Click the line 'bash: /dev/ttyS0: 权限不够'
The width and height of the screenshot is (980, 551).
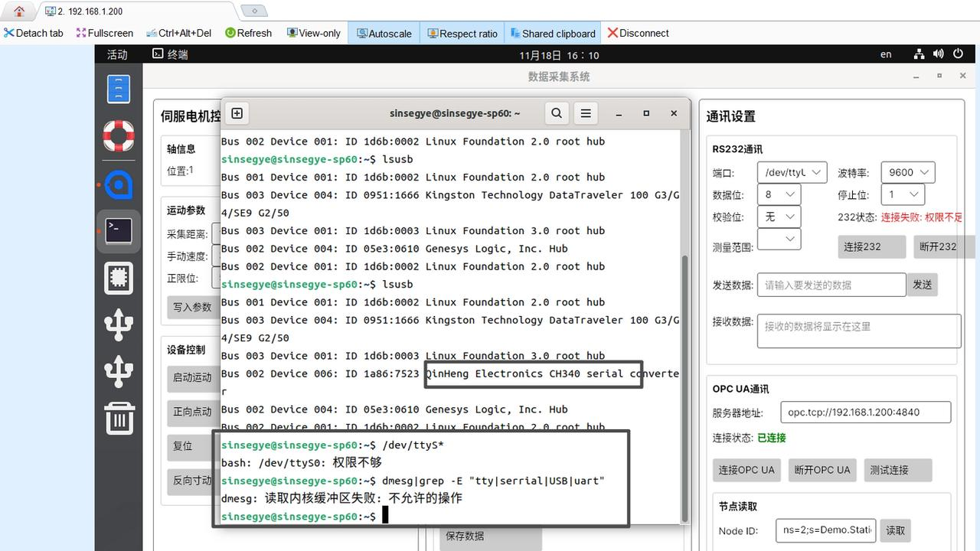(x=302, y=463)
